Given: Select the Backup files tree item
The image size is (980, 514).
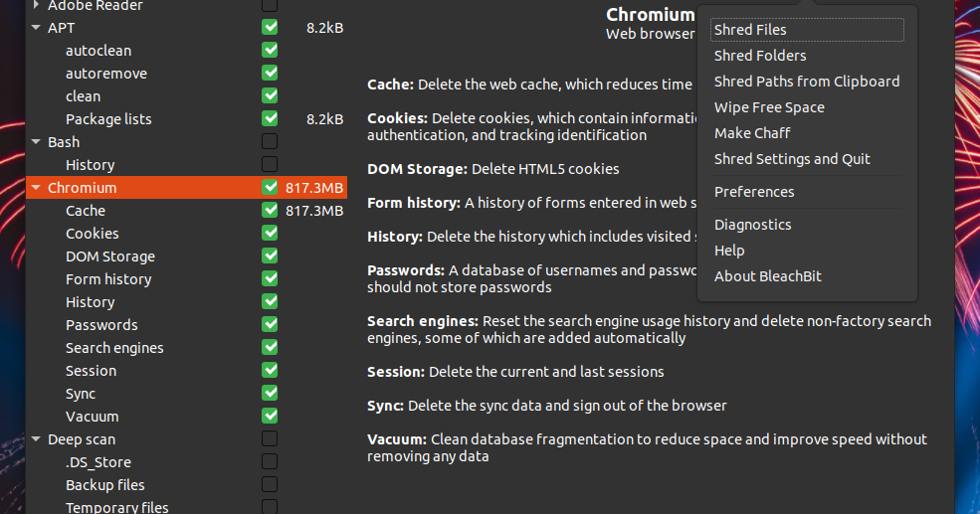Looking at the screenshot, I should [105, 485].
